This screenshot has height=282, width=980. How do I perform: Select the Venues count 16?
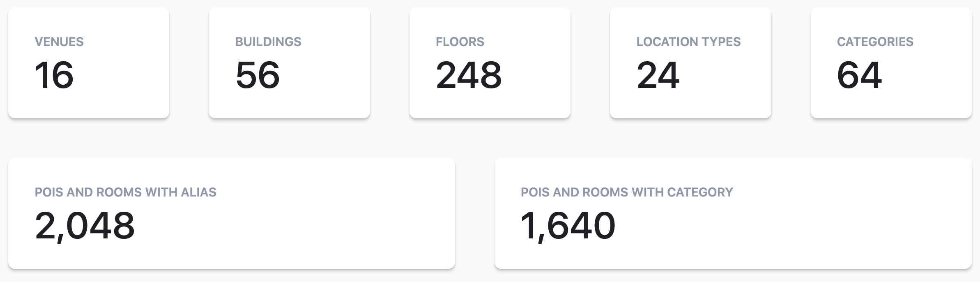54,75
